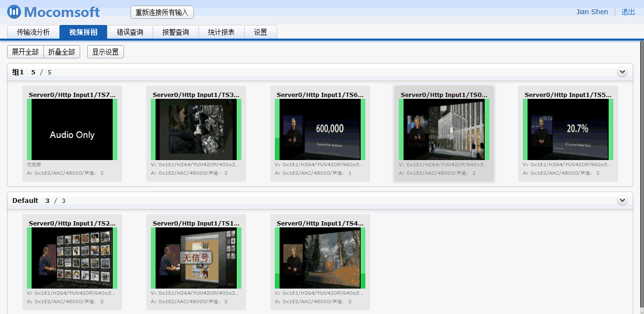Open the 传输流分析 tab
The image size is (644, 314).
click(33, 32)
